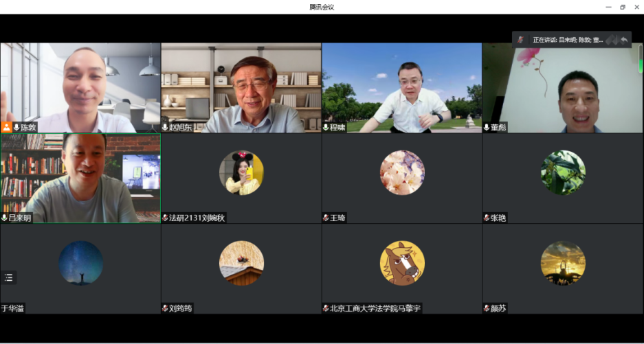644x344 pixels.
Task: Restore down the 腾讯会议 window
Action: click(623, 7)
